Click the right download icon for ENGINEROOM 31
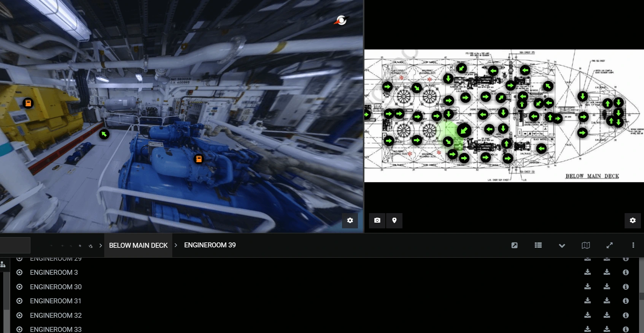644x333 pixels. tap(607, 301)
